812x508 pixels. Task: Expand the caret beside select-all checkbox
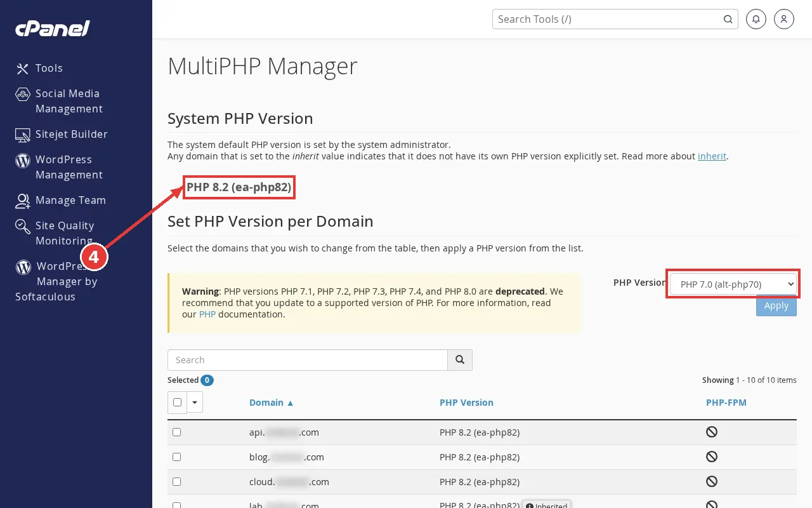194,402
